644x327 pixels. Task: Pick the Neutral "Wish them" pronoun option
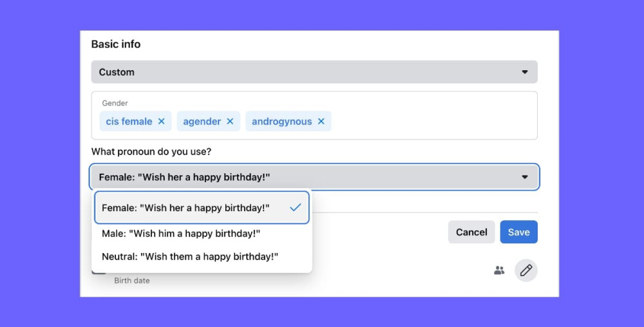point(190,256)
